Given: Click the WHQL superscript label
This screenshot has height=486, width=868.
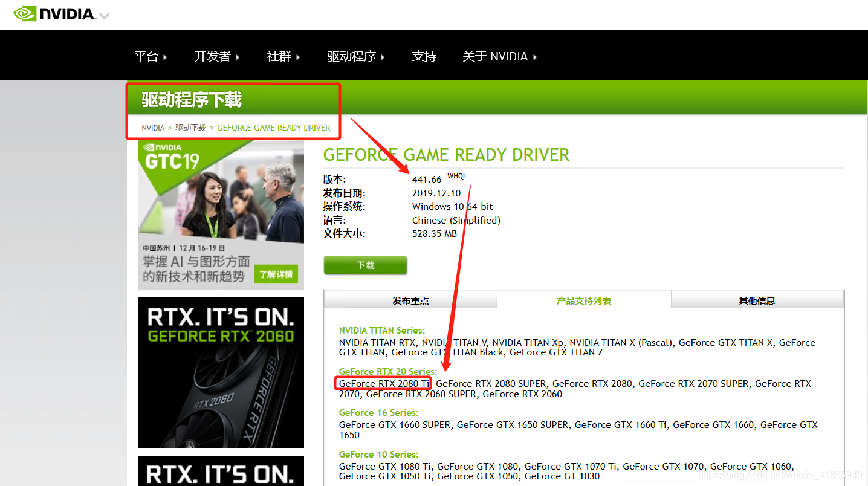Looking at the screenshot, I should (x=457, y=177).
